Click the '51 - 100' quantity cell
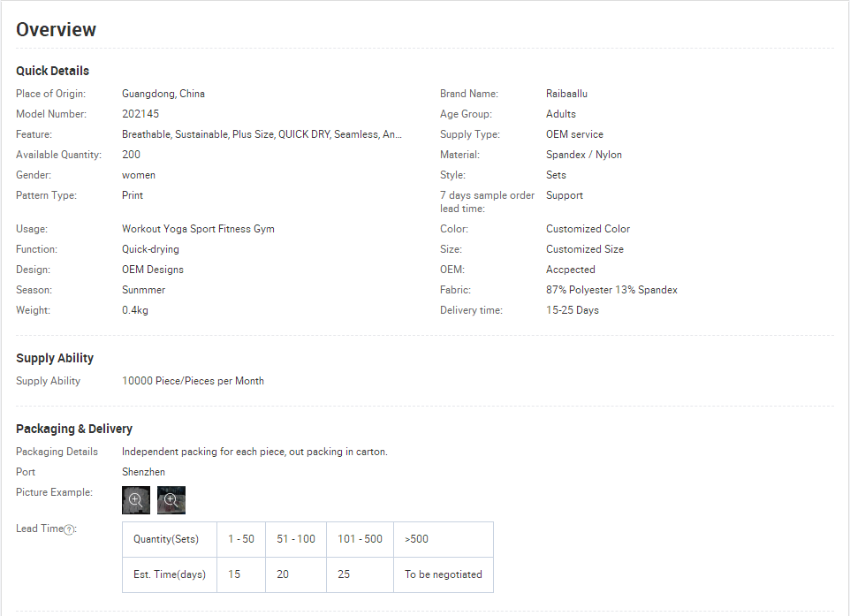Screen dimensions: 850x616 [296, 539]
